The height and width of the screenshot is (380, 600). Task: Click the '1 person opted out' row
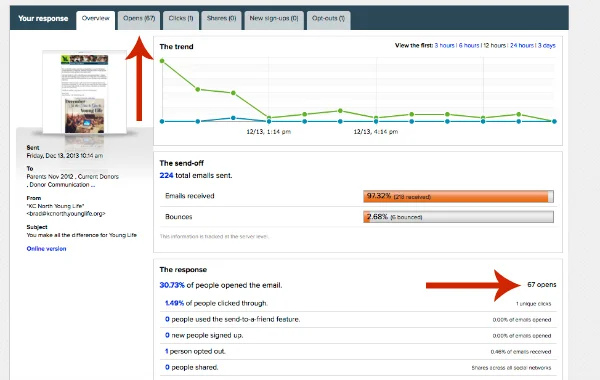pyautogui.click(x=358, y=351)
